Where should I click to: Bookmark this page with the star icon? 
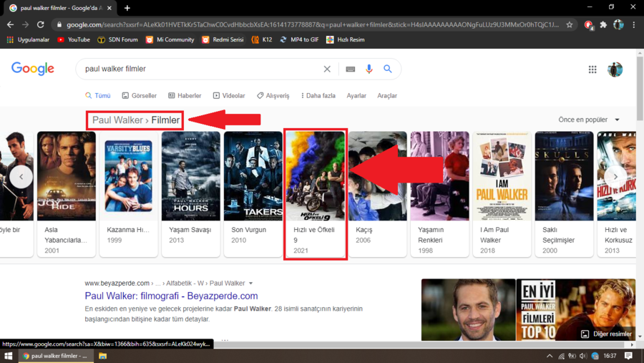pos(570,24)
